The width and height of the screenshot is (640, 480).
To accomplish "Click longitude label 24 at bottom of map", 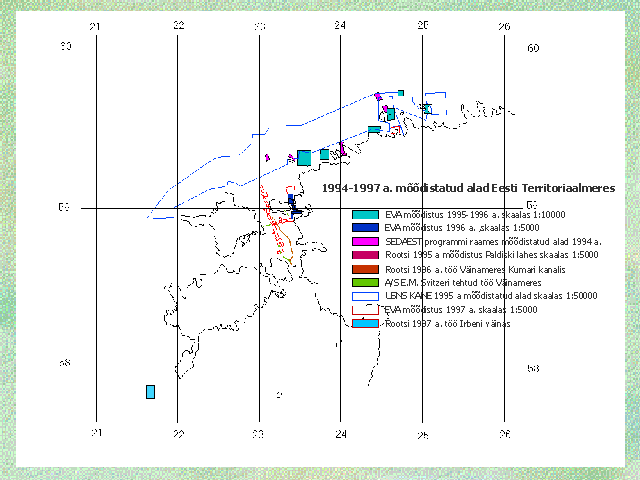I will tap(340, 434).
